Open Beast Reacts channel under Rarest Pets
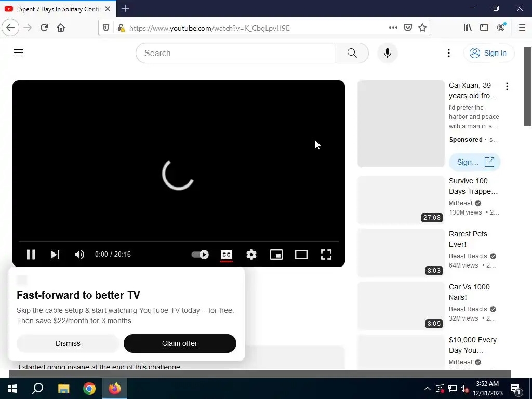 pyautogui.click(x=468, y=256)
